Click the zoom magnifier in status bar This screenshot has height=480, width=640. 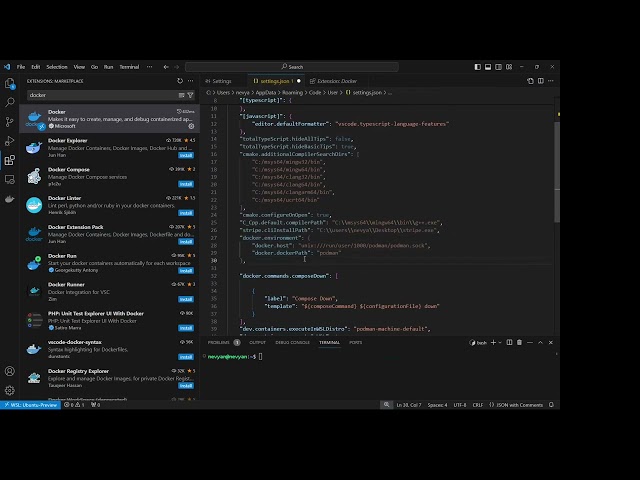tap(386, 405)
